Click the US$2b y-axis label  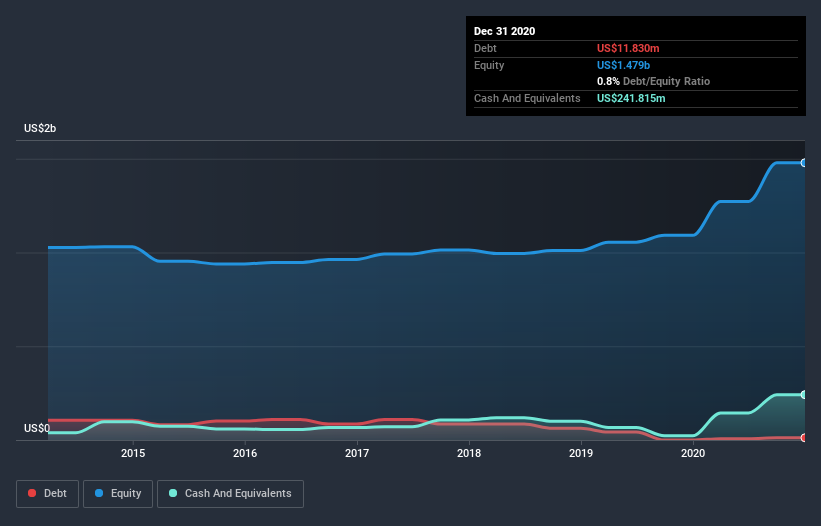point(40,128)
